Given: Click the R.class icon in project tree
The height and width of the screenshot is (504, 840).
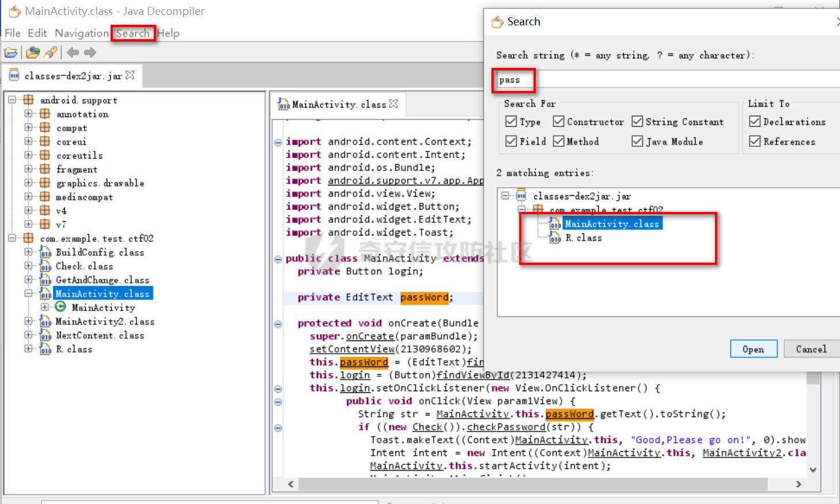Looking at the screenshot, I should coord(46,349).
